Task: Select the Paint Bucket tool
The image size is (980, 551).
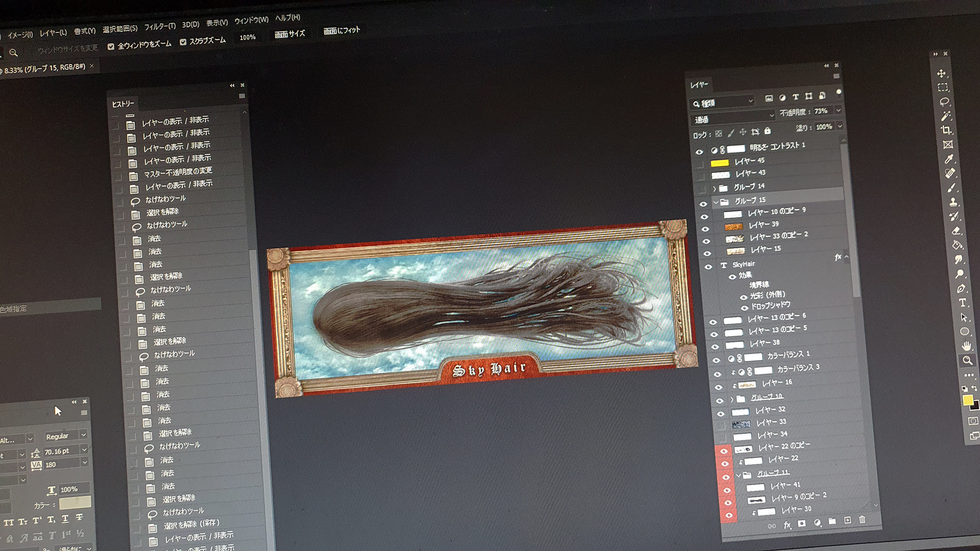Action: click(957, 245)
